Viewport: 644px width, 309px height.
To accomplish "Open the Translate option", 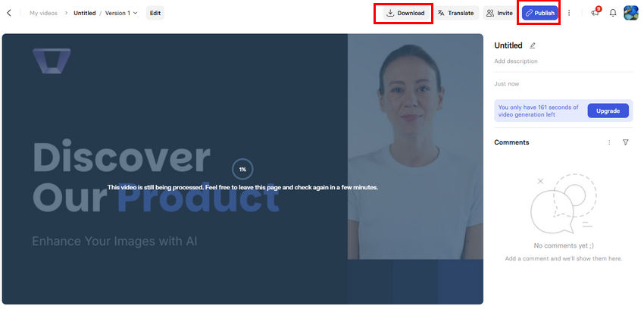I will 456,13.
